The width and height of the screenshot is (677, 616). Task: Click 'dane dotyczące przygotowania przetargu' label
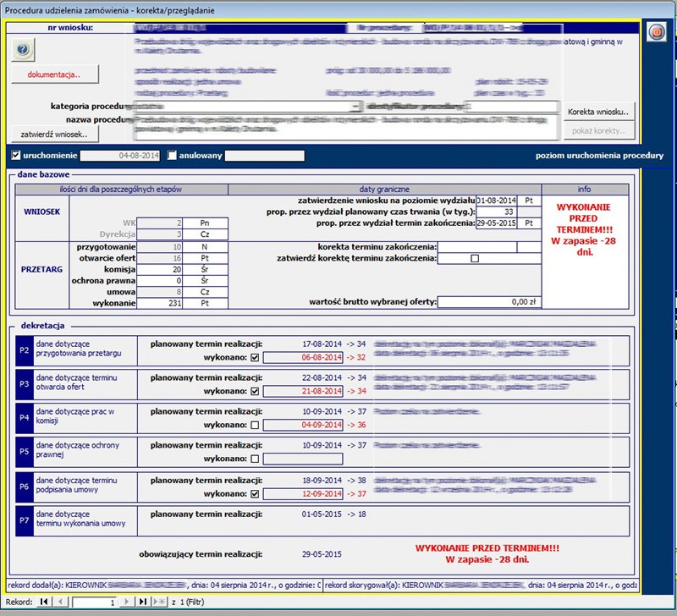click(79, 349)
